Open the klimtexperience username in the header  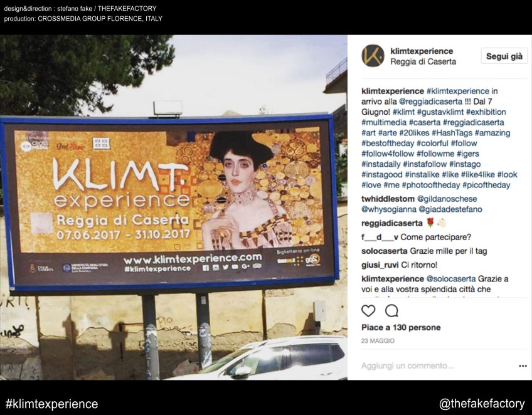[x=422, y=51]
